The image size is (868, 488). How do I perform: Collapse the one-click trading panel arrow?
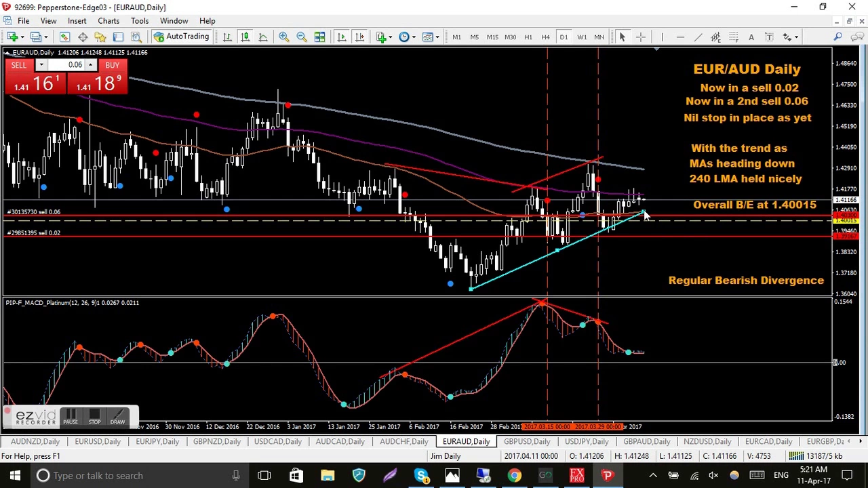point(7,52)
